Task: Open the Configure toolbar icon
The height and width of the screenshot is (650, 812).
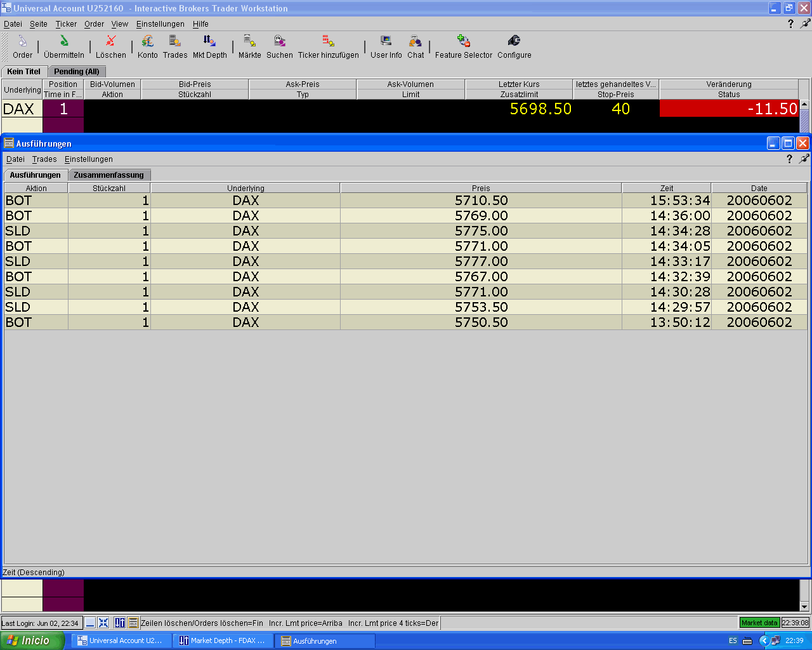Action: click(x=514, y=41)
